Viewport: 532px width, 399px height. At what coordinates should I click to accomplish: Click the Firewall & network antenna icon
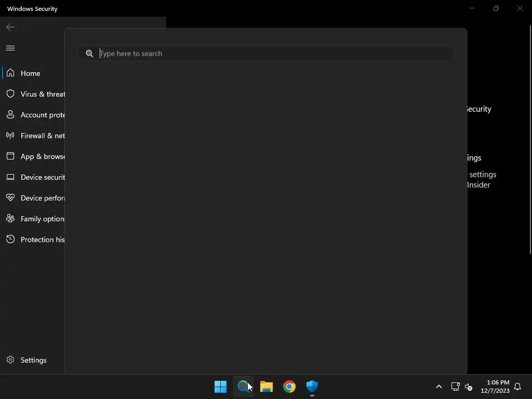tap(10, 136)
